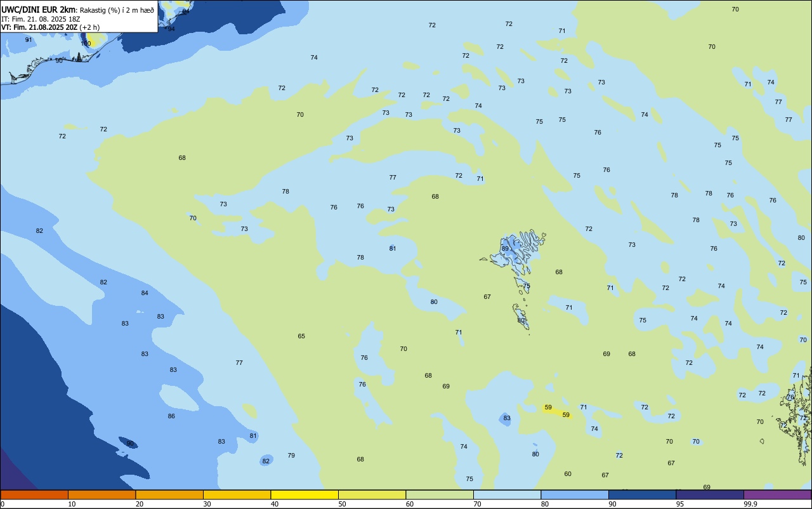Click the '95' tick label on legend

tap(680, 504)
